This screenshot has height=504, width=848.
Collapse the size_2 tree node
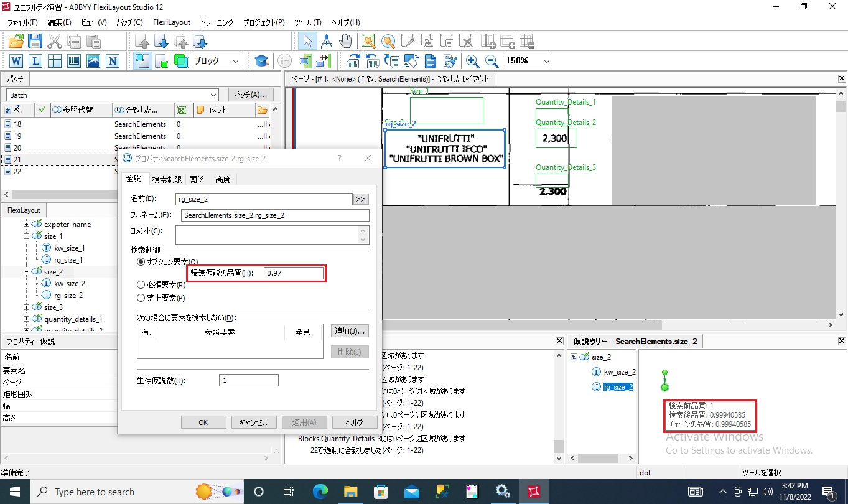(27, 272)
